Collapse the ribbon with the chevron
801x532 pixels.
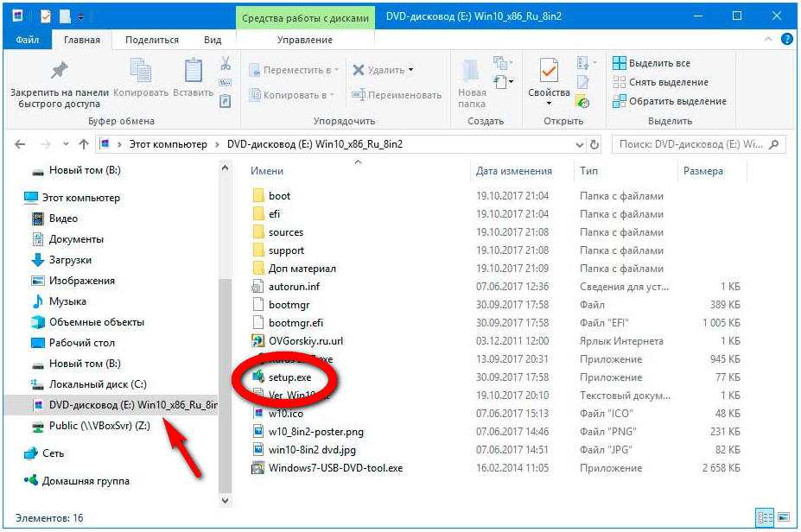pyautogui.click(x=771, y=39)
